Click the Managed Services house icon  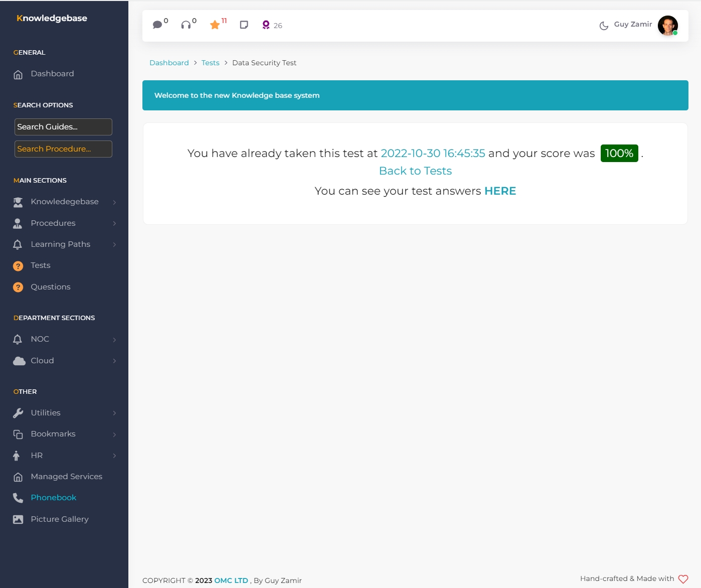(18, 477)
